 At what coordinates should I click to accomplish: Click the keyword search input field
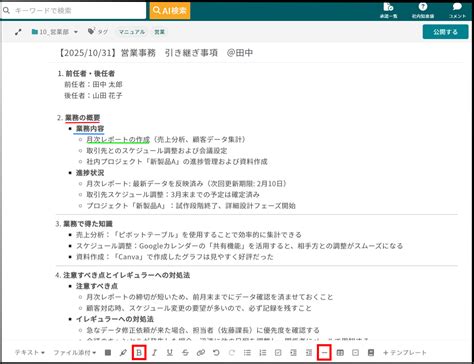click(x=73, y=11)
